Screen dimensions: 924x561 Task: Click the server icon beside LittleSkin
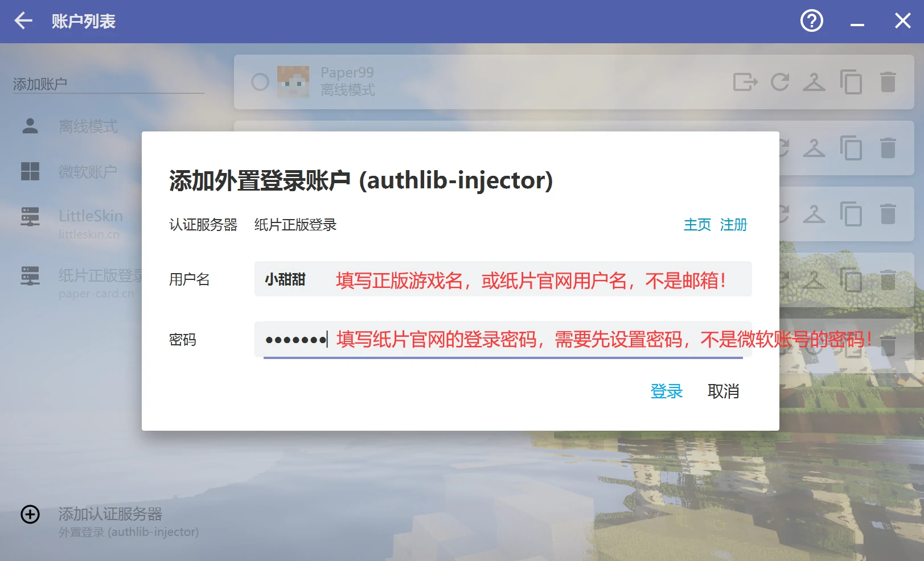(x=30, y=217)
